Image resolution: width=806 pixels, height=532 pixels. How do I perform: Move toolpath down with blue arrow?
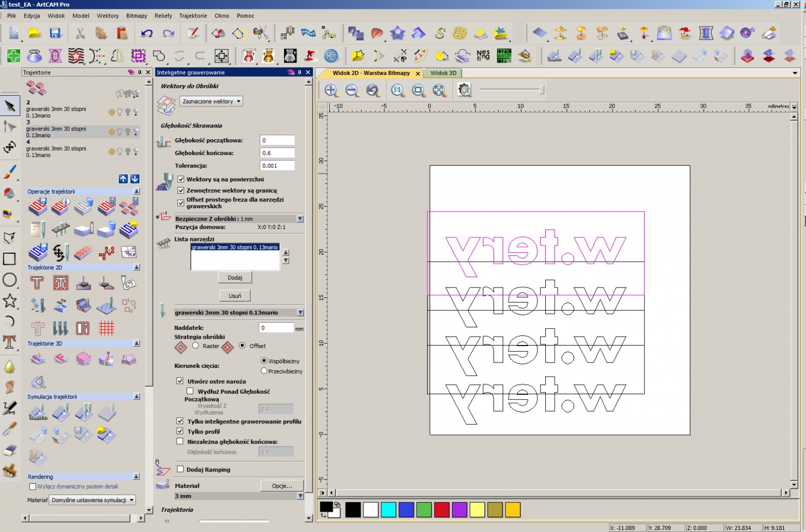[135, 179]
